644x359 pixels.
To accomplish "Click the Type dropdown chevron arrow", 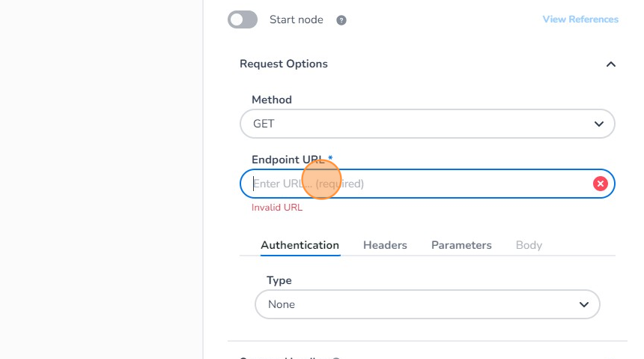I will [583, 304].
